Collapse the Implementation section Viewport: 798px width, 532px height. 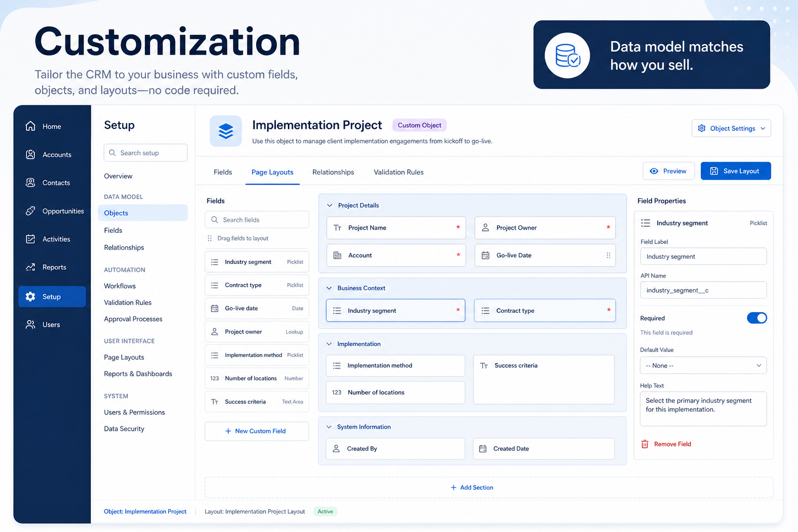(x=329, y=344)
